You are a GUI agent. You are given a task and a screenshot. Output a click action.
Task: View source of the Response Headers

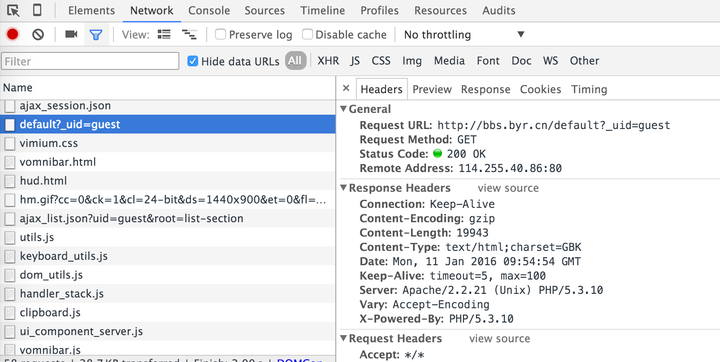[x=508, y=188]
